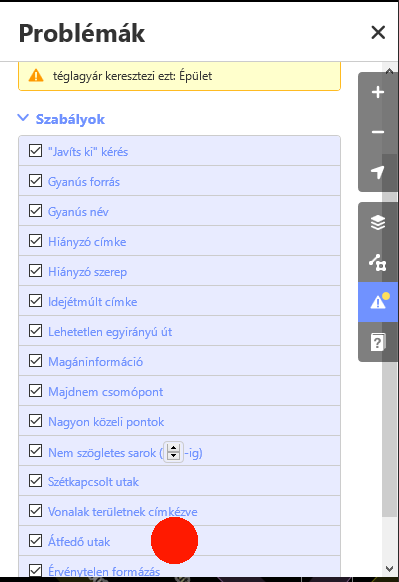This screenshot has width=399, height=582.
Task: Zoom in with the plus icon
Action: click(378, 92)
